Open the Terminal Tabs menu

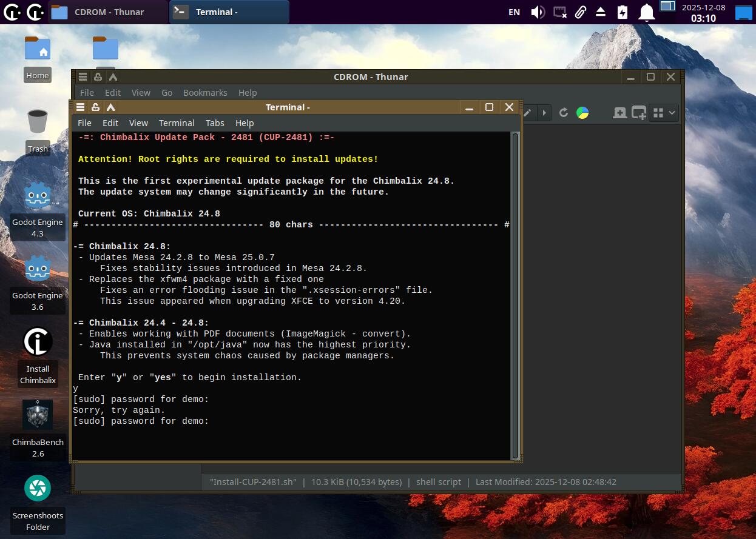(215, 123)
